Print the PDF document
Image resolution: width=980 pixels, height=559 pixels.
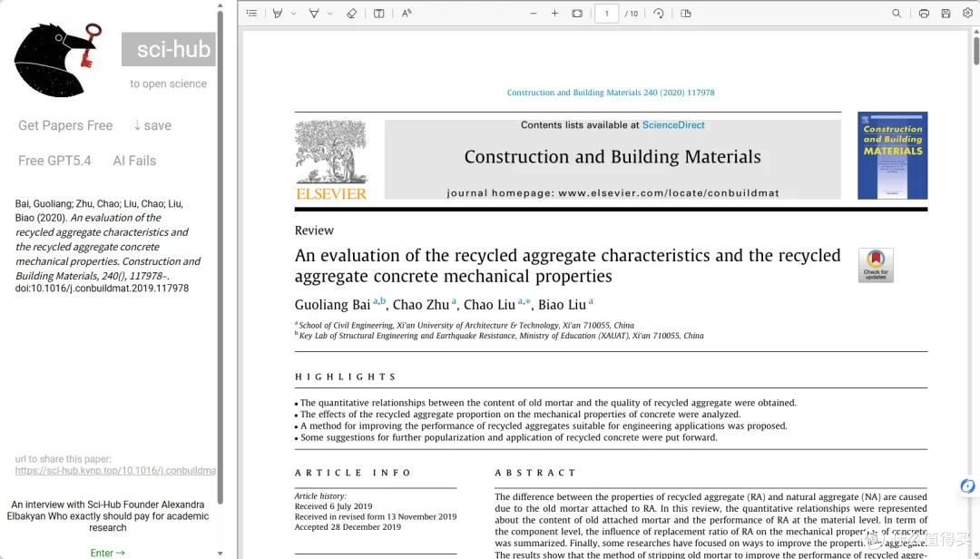[924, 13]
